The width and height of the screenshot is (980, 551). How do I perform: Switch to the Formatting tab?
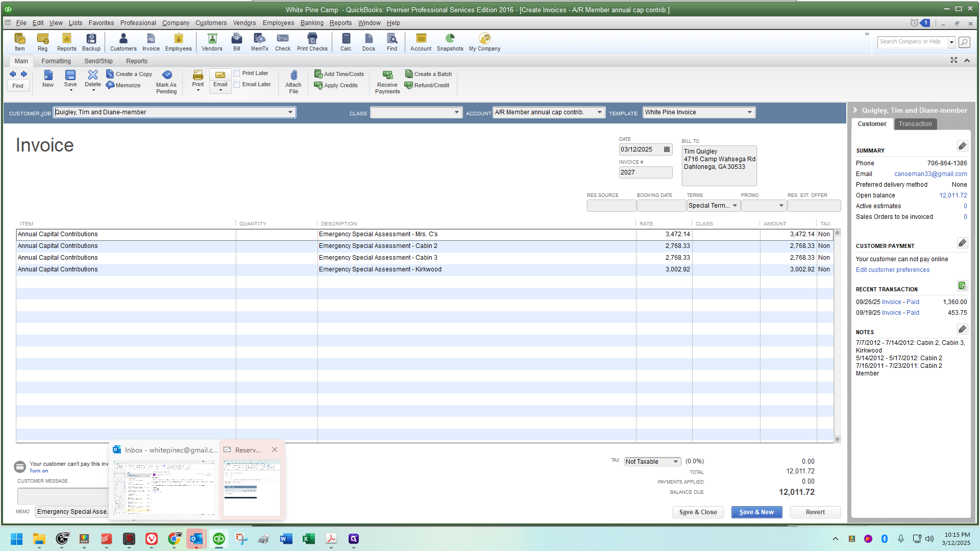coord(56,61)
